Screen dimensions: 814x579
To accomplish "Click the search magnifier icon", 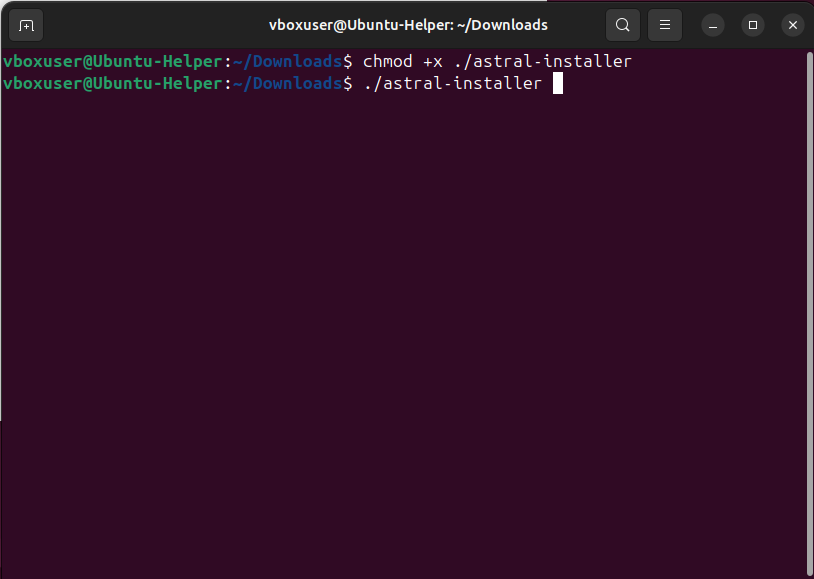I will tap(622, 25).
